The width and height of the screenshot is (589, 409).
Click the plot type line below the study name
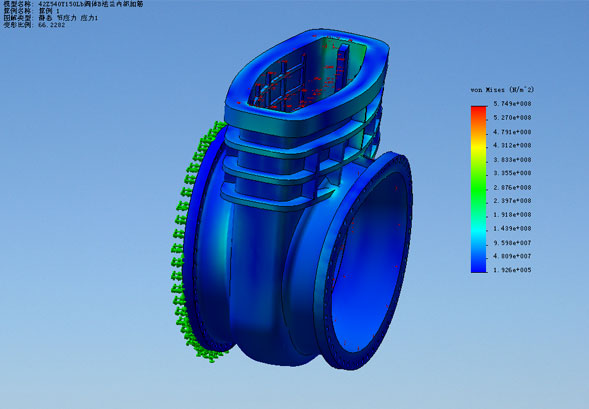(x=51, y=18)
